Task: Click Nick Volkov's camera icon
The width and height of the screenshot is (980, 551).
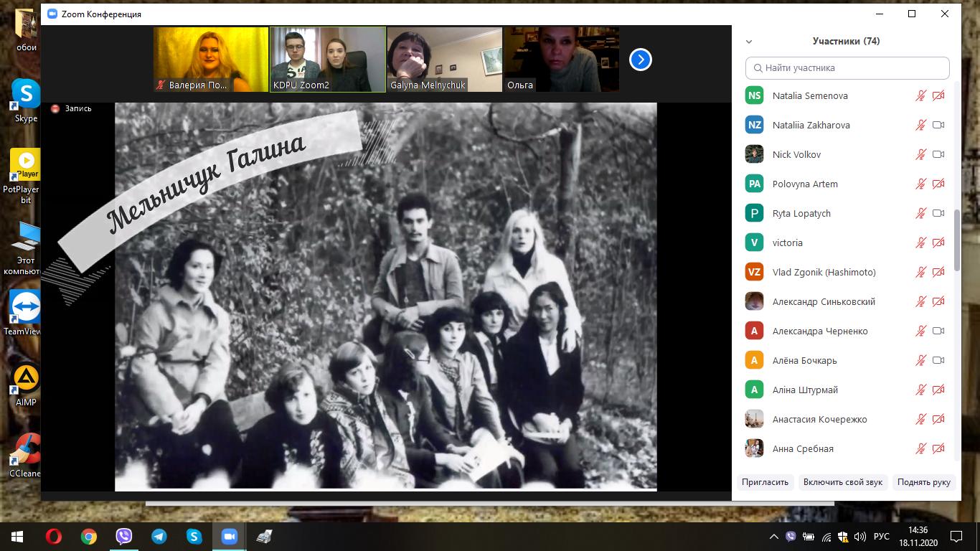Action: (x=938, y=154)
